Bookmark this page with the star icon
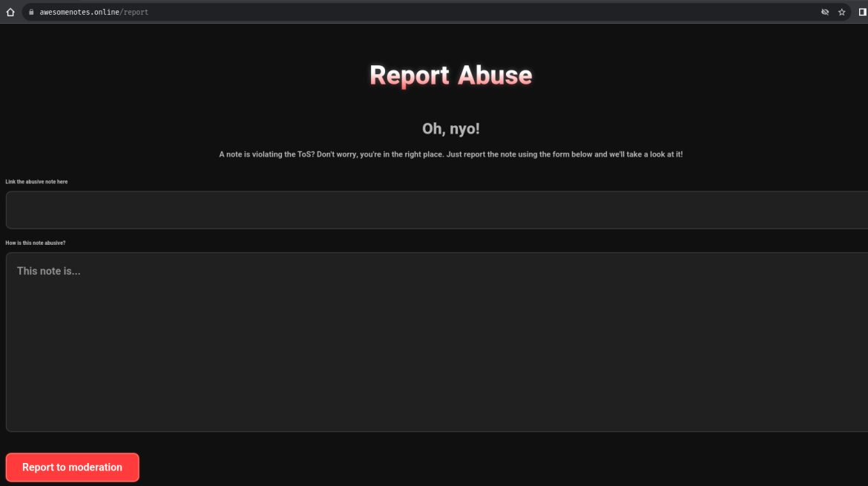The height and width of the screenshot is (486, 868). [842, 12]
